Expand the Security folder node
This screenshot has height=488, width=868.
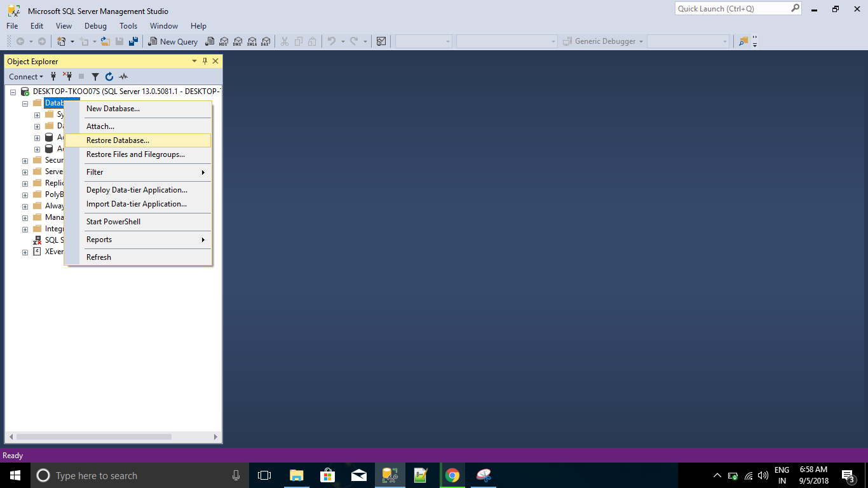pos(25,161)
